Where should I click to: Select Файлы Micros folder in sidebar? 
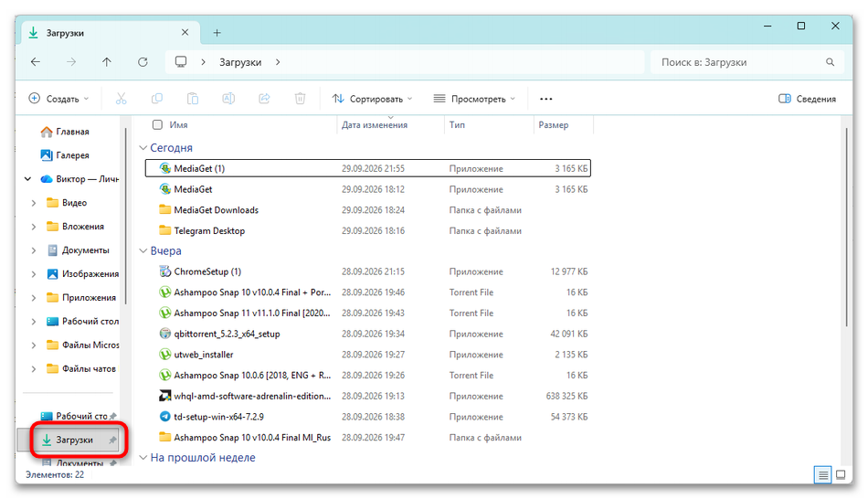[x=83, y=345]
